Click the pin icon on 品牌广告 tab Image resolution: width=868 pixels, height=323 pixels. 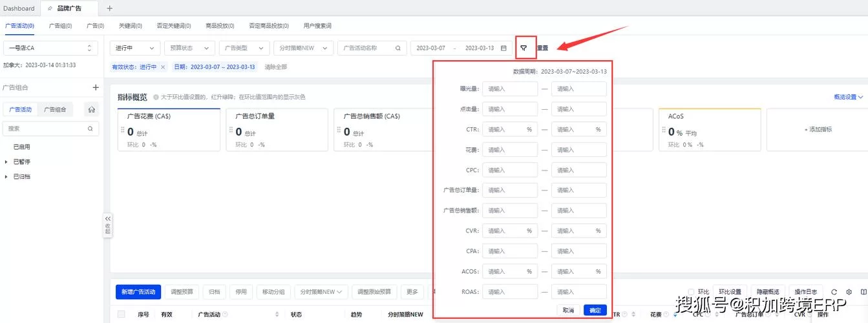click(x=50, y=8)
